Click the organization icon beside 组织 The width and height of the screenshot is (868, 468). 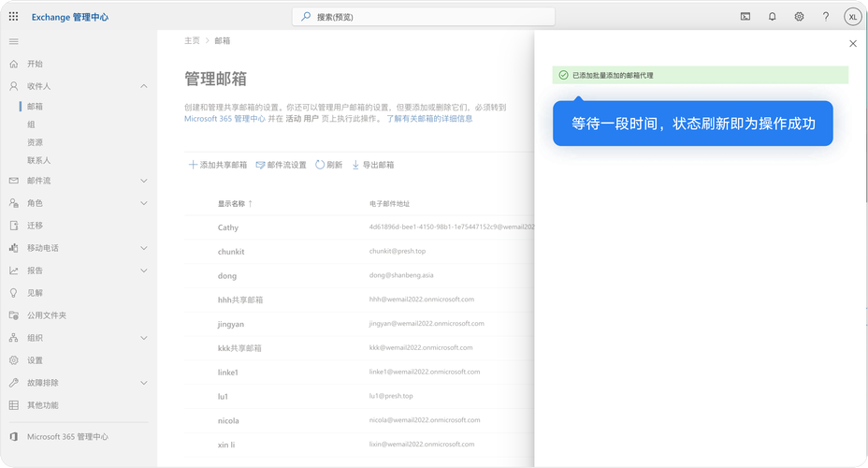(x=14, y=338)
